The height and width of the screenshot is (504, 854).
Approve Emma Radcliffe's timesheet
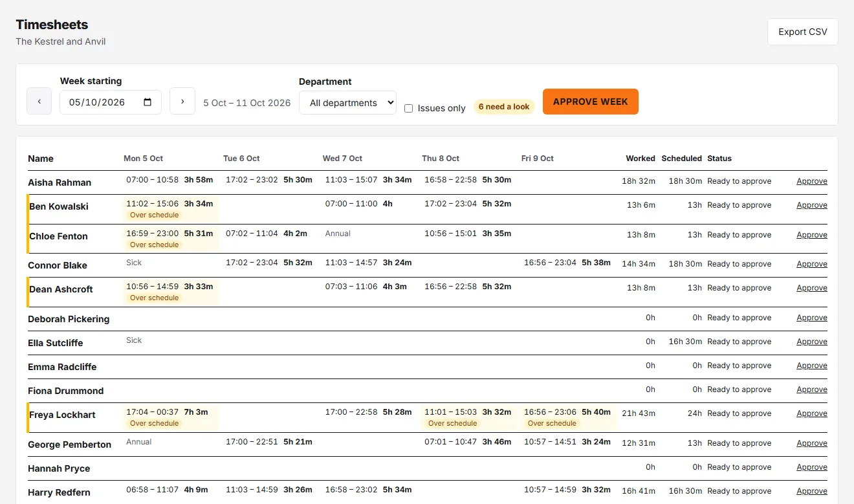click(x=811, y=366)
